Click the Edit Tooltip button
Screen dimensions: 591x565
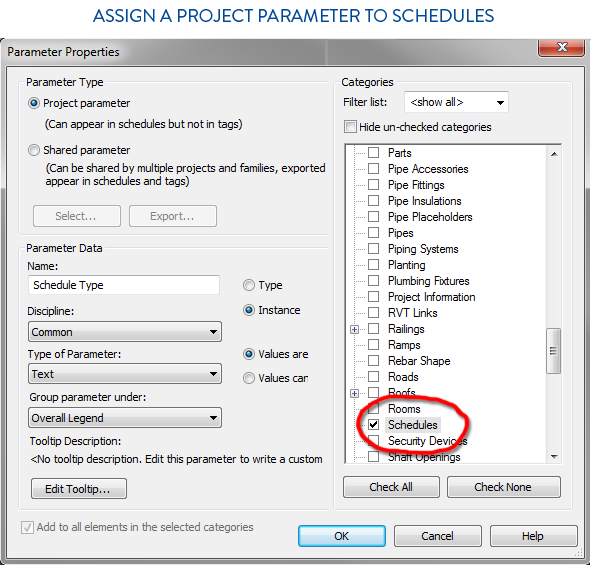[79, 489]
